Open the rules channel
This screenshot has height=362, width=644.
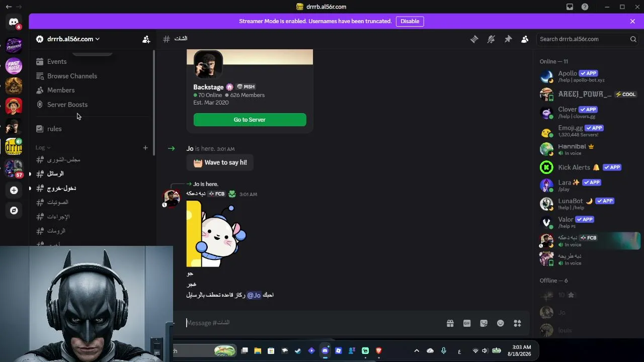click(92, 129)
